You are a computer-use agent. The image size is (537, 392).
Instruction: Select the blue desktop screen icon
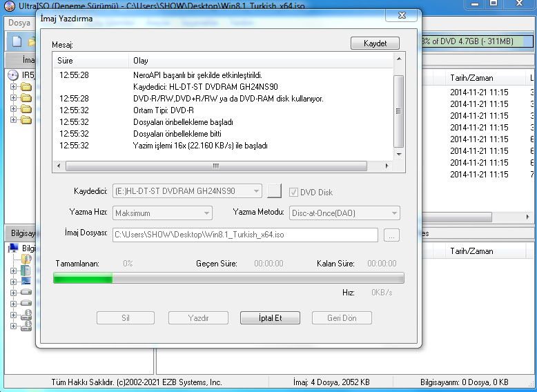click(26, 282)
